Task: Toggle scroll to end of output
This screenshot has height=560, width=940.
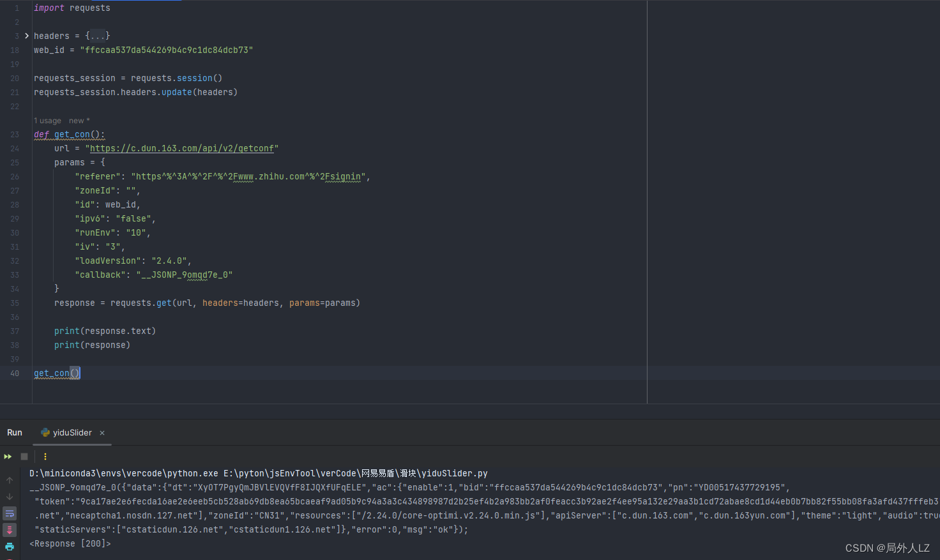Action: click(x=10, y=530)
